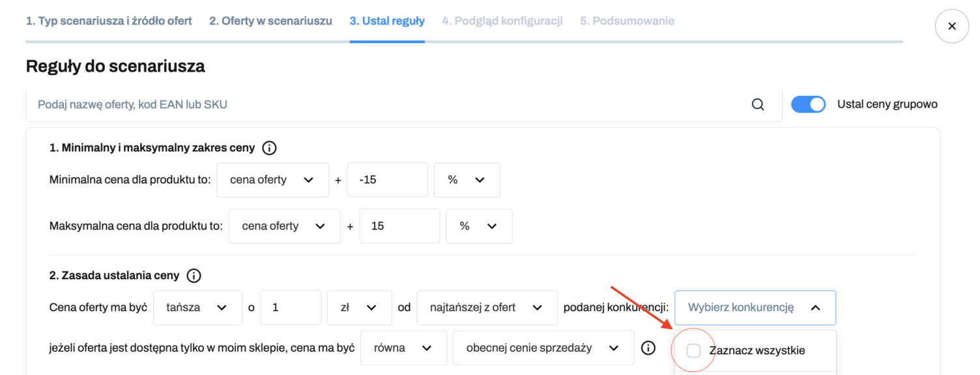Select the 3. Ustal reguły tab

point(387,21)
